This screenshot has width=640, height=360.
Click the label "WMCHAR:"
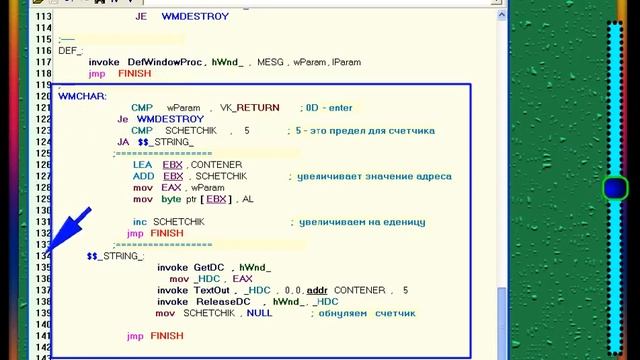coord(82,96)
